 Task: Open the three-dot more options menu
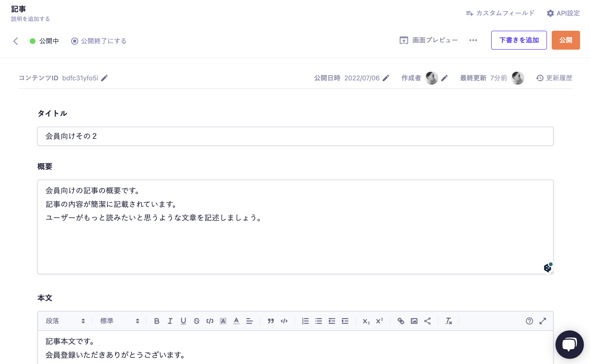tap(473, 40)
